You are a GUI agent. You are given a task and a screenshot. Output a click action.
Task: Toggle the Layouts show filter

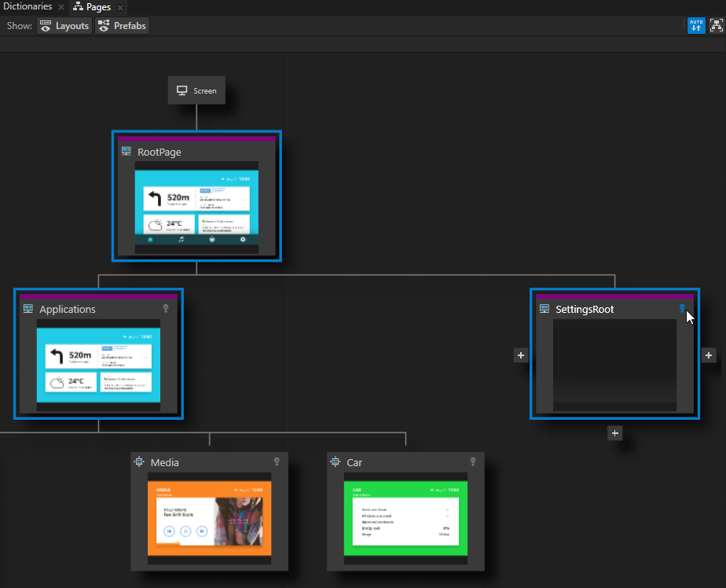pos(64,26)
